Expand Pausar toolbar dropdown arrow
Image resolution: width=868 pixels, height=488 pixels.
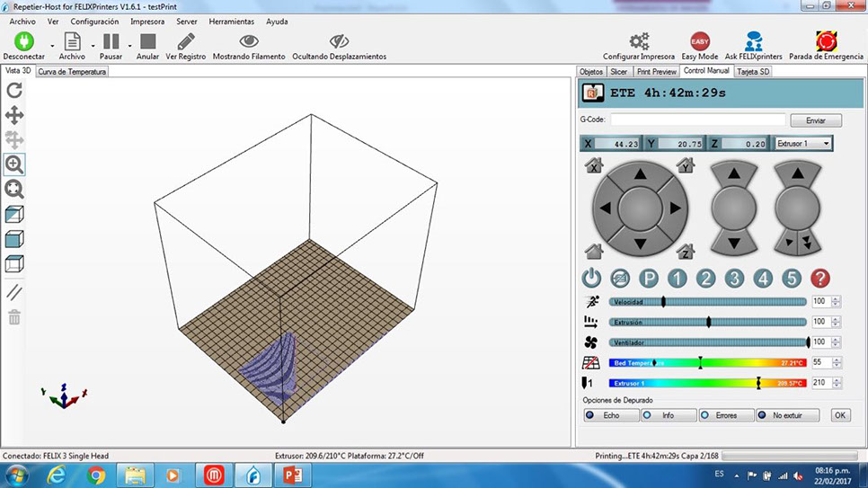point(129,46)
